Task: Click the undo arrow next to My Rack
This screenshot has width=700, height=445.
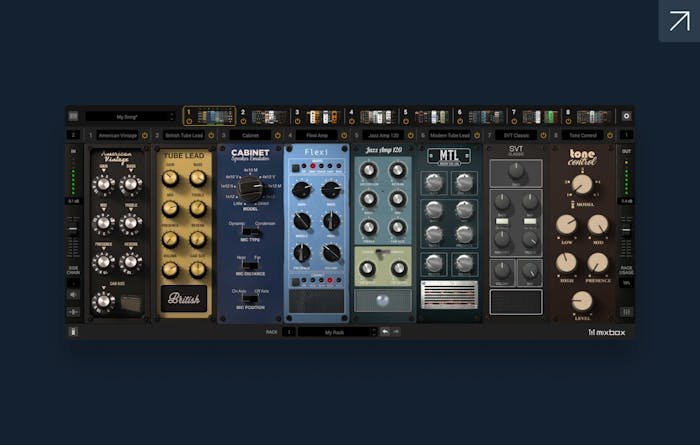Action: [385, 332]
